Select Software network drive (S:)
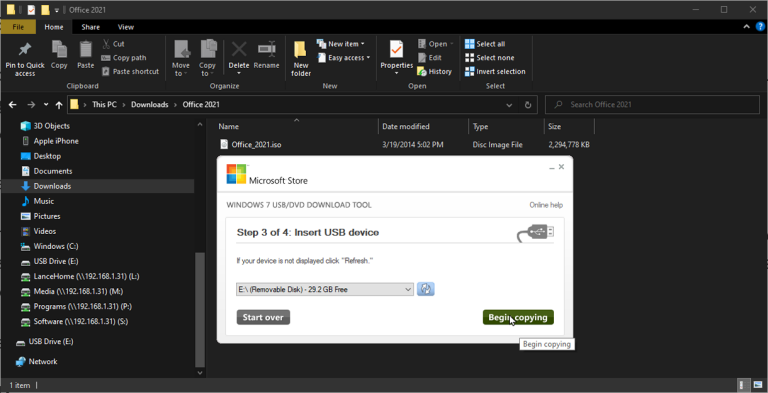 81,322
